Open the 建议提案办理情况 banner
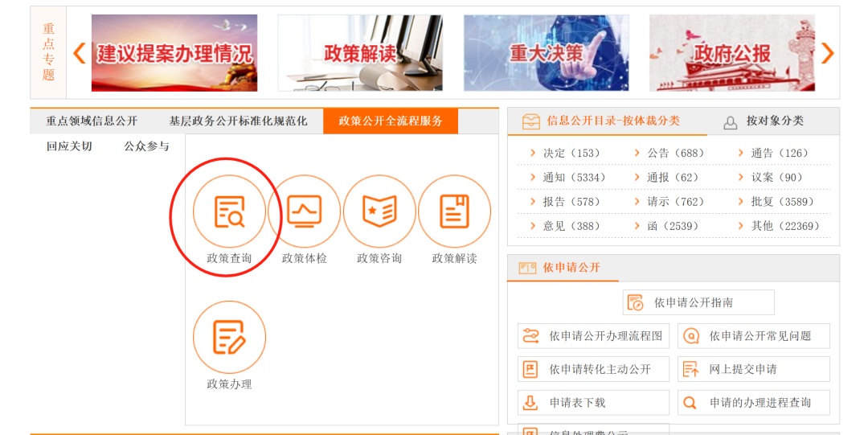The width and height of the screenshot is (868, 435). pos(174,52)
